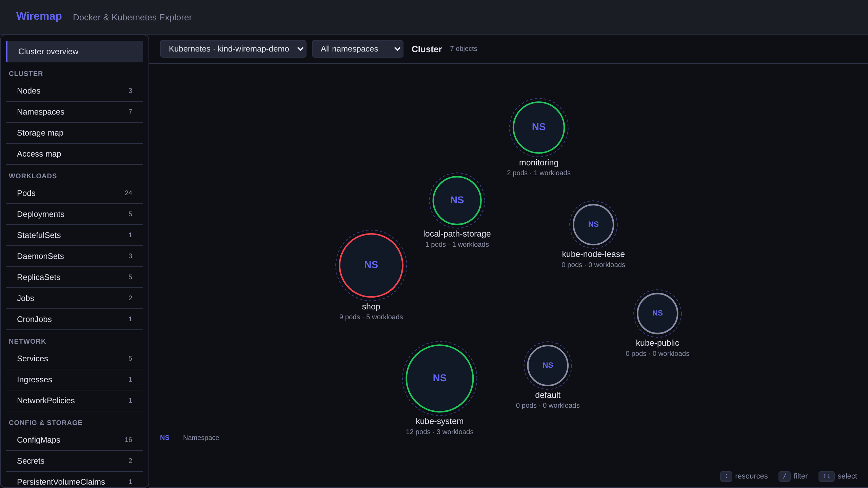Show Jobs in the sidebar
Viewport: 868px width, 488px height.
[x=75, y=298]
